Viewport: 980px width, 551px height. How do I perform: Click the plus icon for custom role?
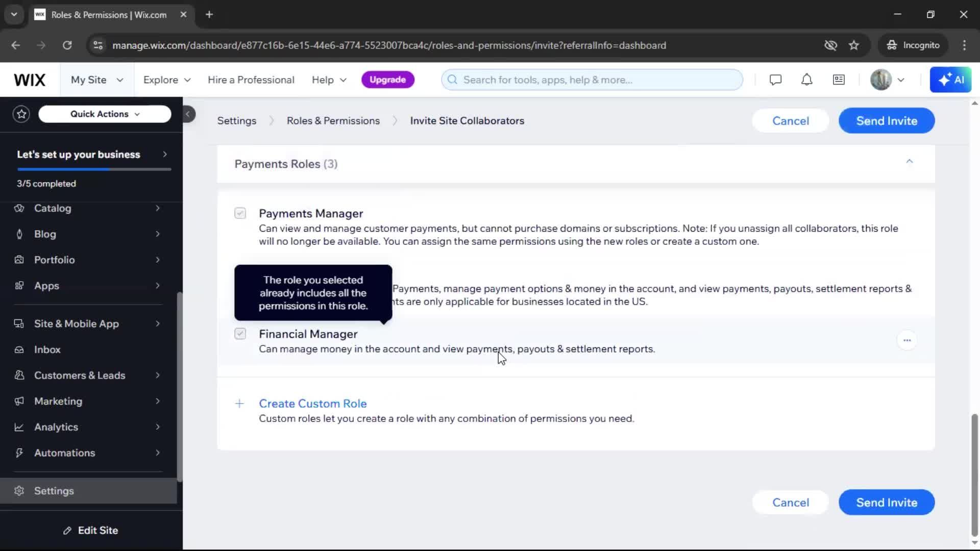tap(239, 404)
